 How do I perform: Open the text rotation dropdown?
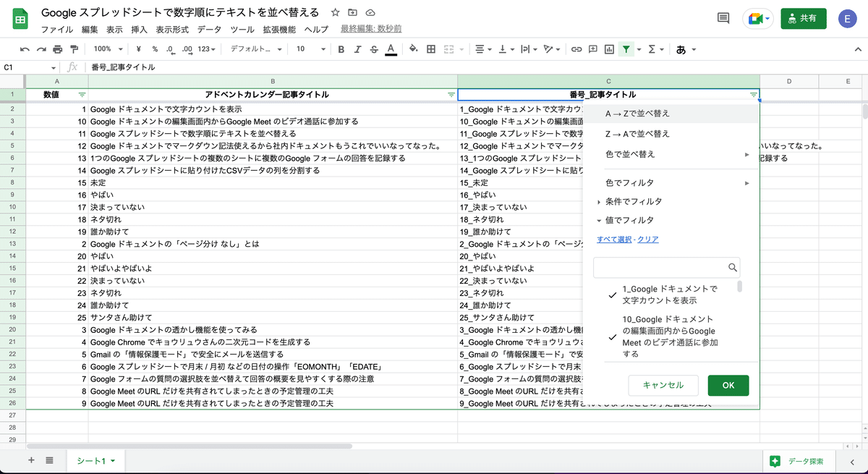point(551,49)
